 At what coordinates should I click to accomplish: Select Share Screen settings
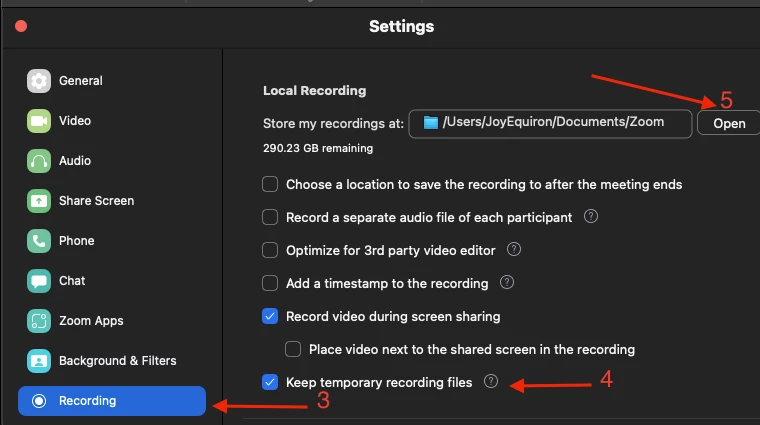pyautogui.click(x=112, y=201)
